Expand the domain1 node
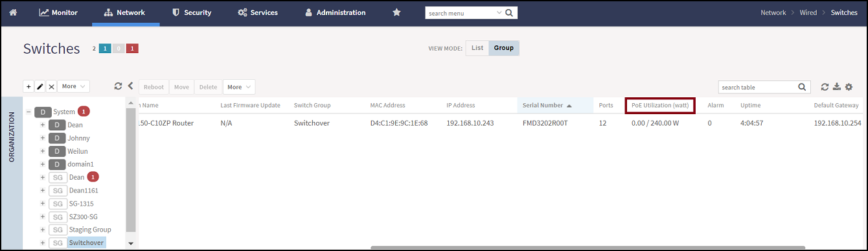The height and width of the screenshot is (251, 868). [x=43, y=164]
